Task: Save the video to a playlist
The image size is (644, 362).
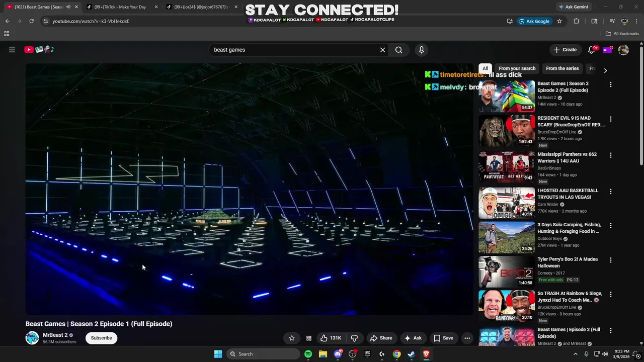Action: [x=443, y=338]
